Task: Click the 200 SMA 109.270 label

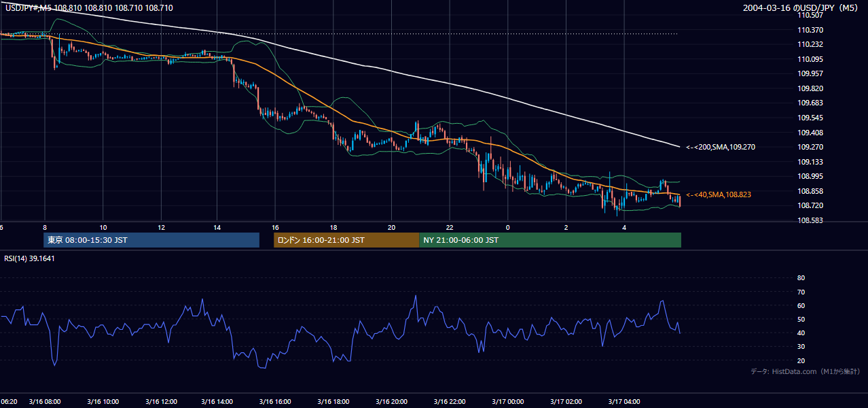Action: coord(721,147)
